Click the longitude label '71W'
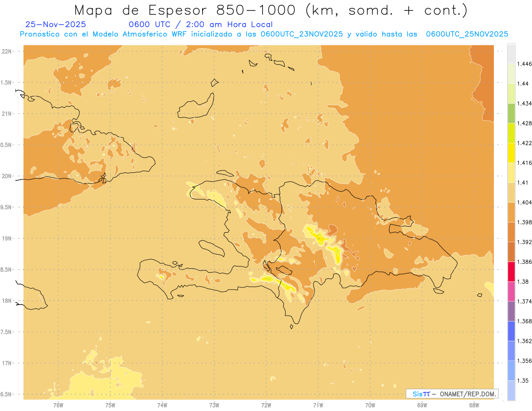The height and width of the screenshot is (411, 532). pyautogui.click(x=318, y=405)
